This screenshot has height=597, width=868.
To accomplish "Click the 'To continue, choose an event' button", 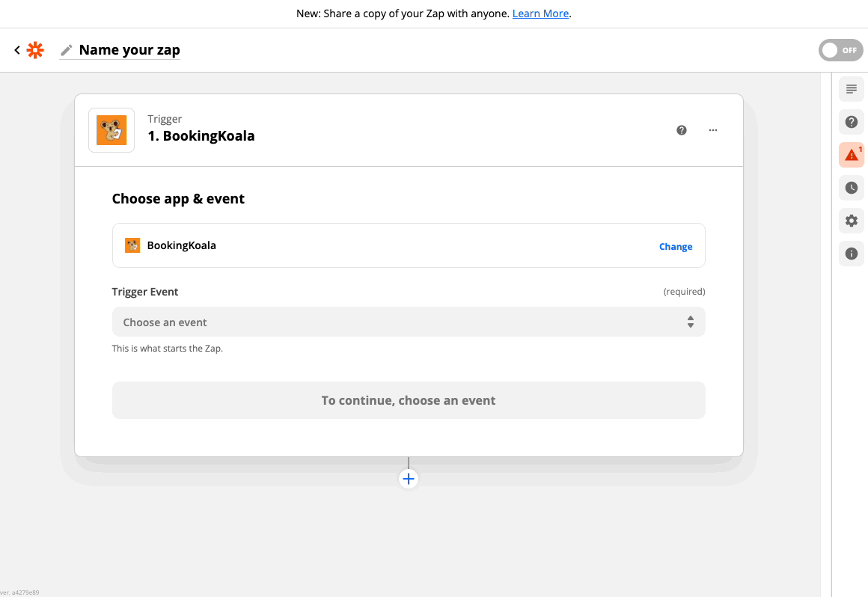I will pos(408,400).
